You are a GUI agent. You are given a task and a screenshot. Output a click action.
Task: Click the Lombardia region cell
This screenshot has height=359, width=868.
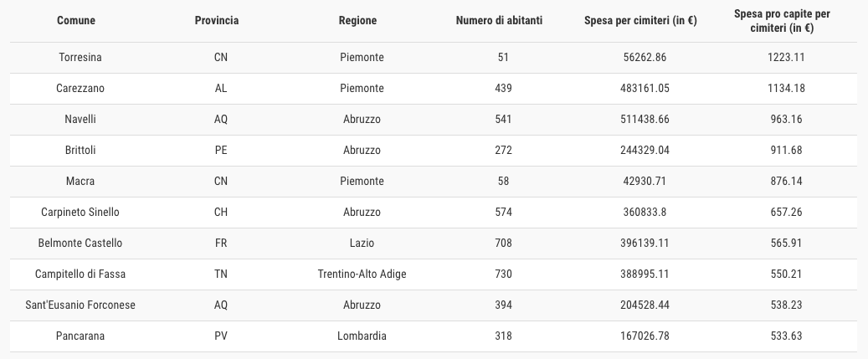click(362, 336)
